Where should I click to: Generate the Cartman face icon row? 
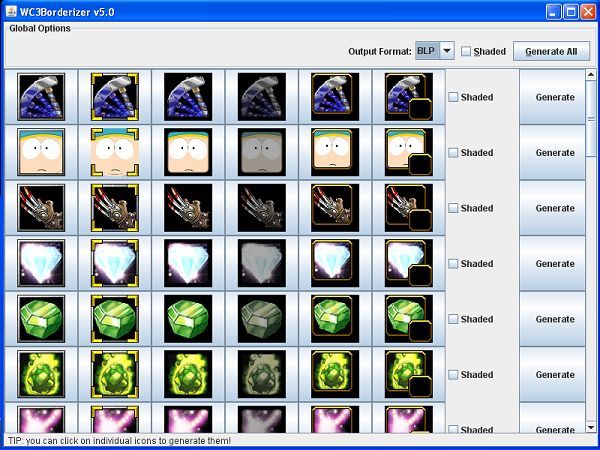point(552,153)
